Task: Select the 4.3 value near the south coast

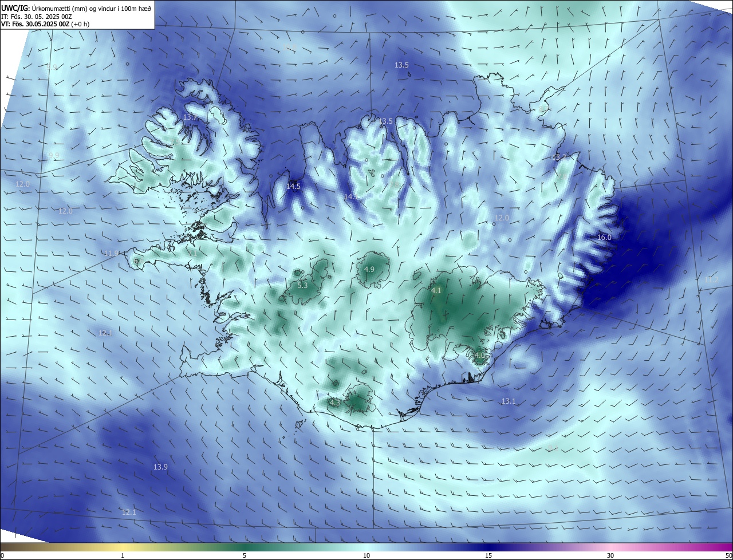Action: [x=335, y=403]
